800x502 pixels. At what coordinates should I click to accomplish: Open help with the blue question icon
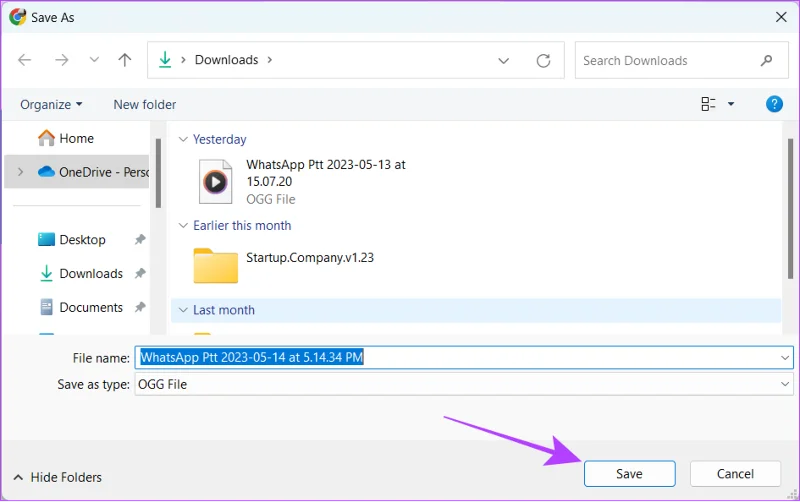point(774,104)
